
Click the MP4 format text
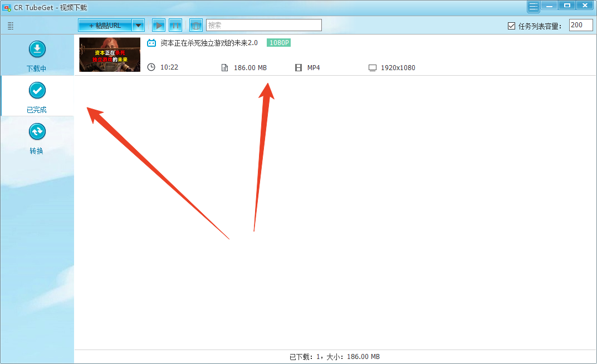click(x=314, y=68)
